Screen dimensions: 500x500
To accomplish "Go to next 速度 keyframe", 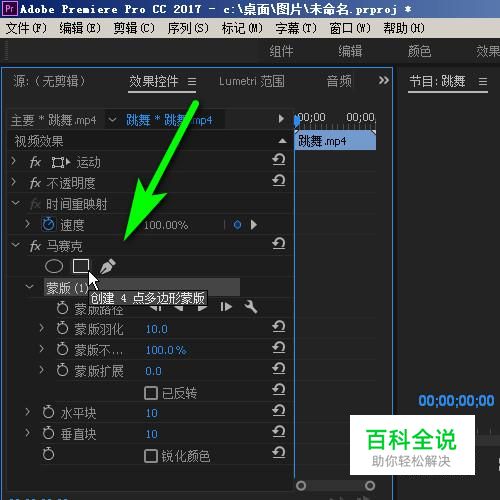I will coord(254,225).
